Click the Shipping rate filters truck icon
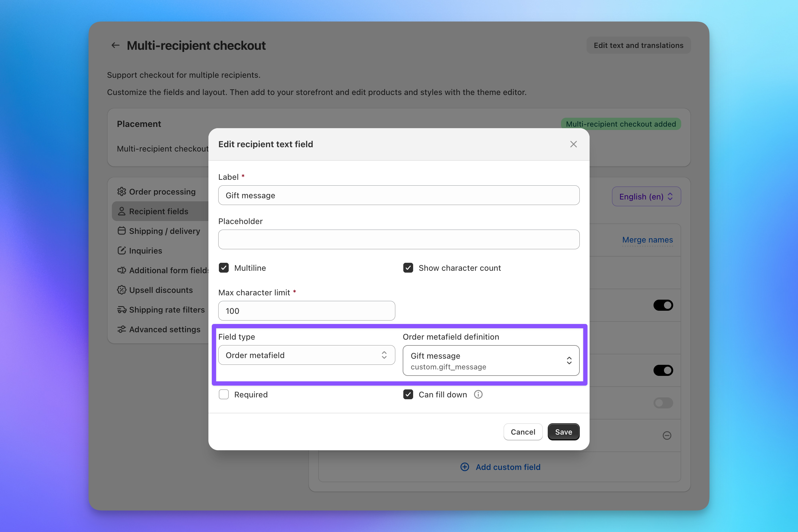Screen dimensions: 798x532 pos(121,309)
